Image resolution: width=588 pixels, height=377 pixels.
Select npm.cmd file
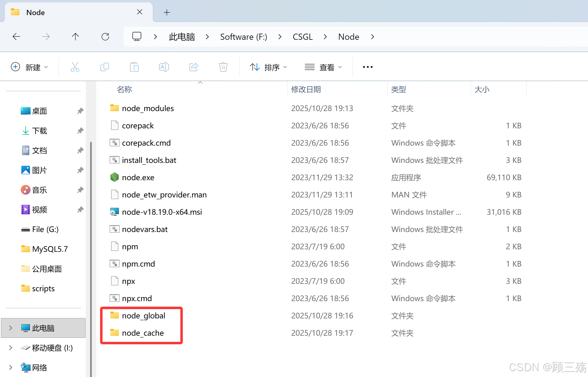(x=138, y=264)
